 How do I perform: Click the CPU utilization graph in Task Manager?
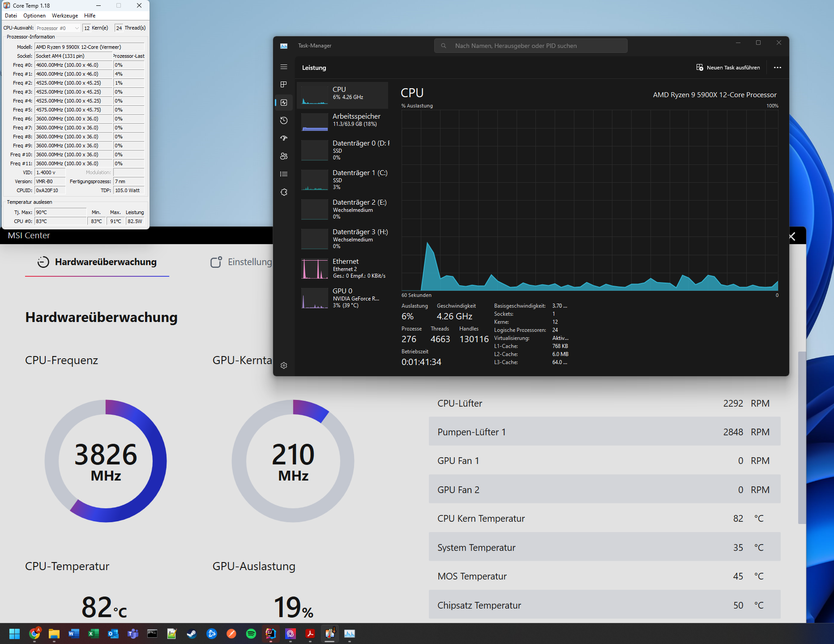coord(590,200)
